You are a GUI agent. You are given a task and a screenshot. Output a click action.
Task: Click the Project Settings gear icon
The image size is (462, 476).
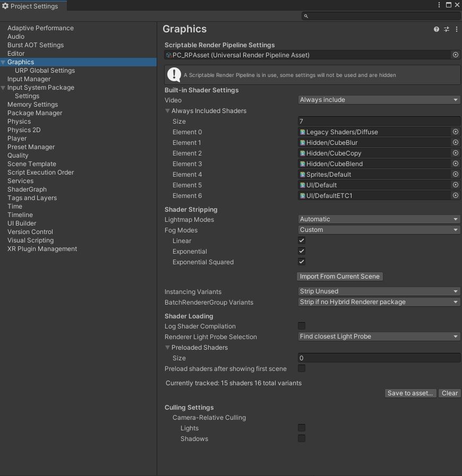[x=5, y=6]
